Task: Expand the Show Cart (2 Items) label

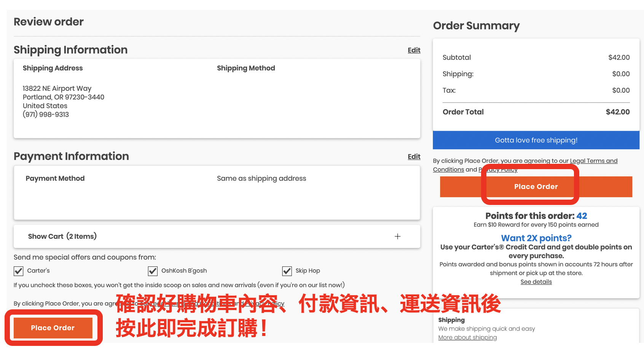Action: click(x=62, y=237)
